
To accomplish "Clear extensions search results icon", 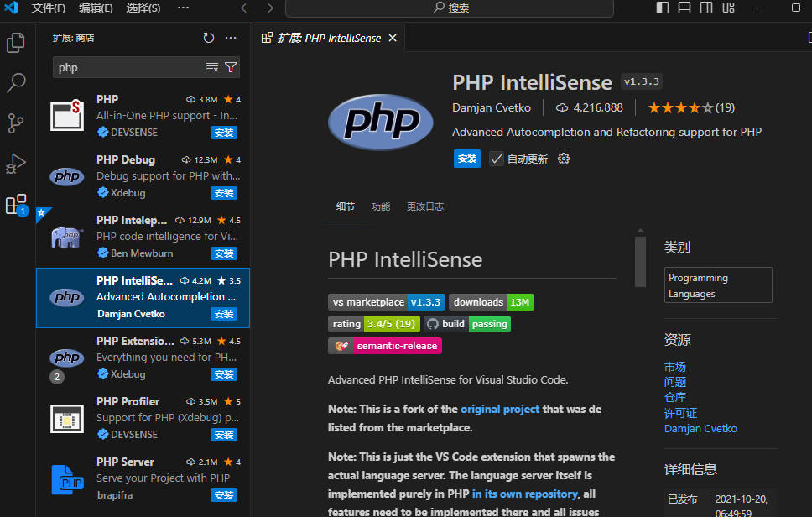I will 211,67.
